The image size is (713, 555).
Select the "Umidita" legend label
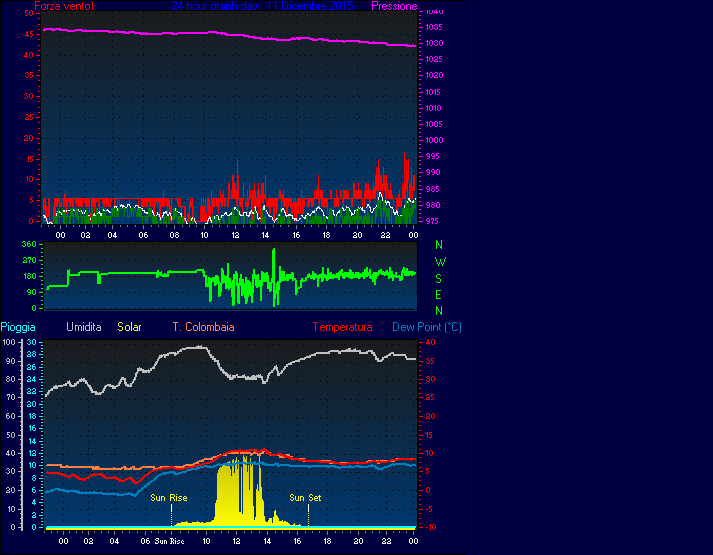click(84, 327)
